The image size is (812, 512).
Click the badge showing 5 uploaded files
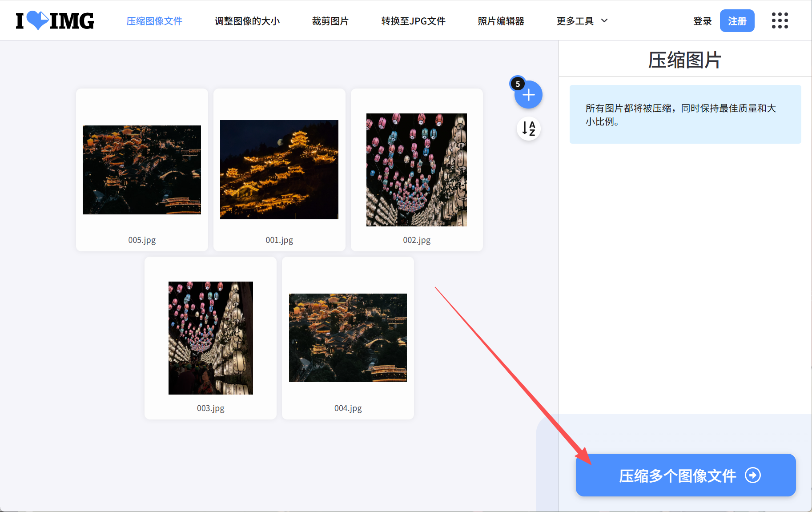click(517, 84)
